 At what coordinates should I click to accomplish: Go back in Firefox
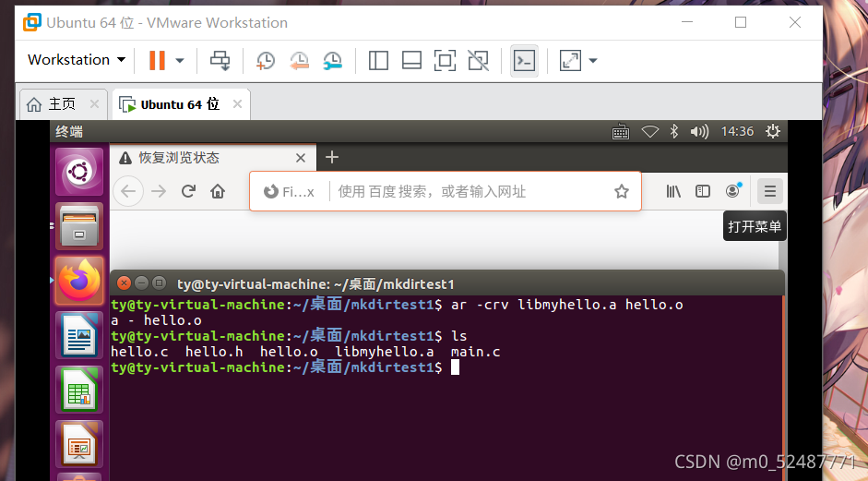click(128, 191)
